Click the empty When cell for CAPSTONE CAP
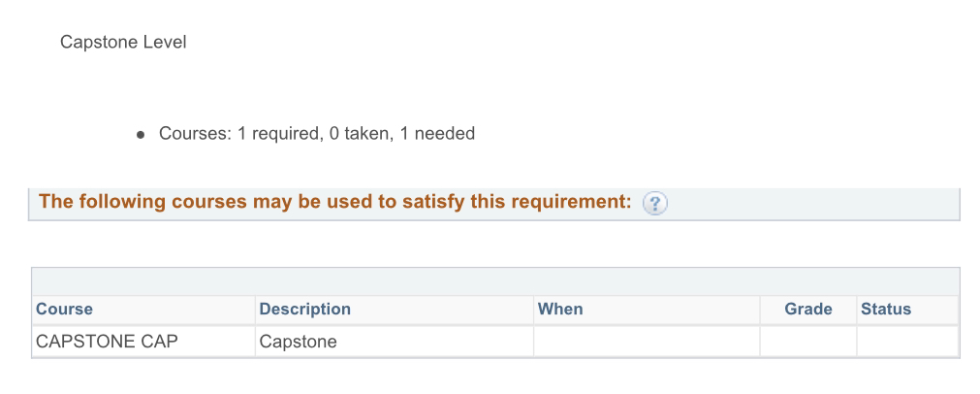Screen dimensions: 980x394 point(647,342)
